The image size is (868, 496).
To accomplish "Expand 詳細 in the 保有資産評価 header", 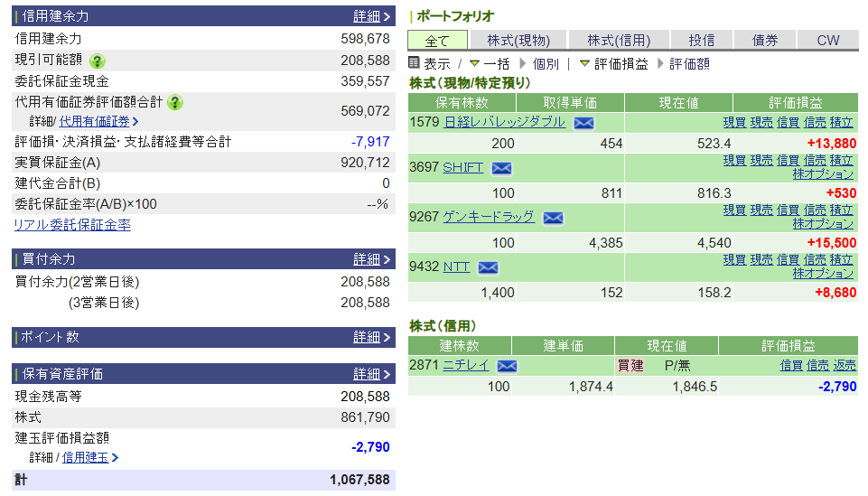I will click(x=371, y=374).
